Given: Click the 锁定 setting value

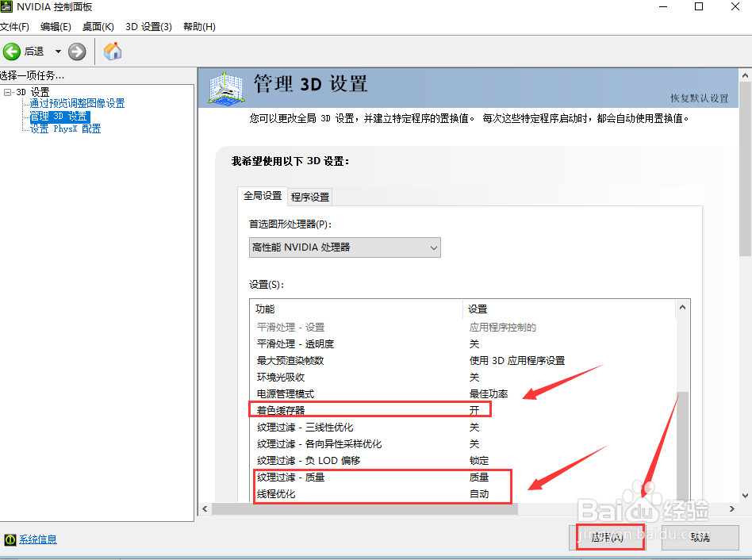Looking at the screenshot, I should [x=478, y=461].
